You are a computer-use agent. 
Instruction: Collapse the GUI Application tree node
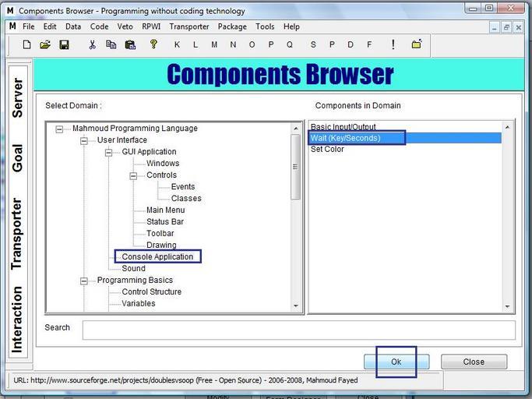click(109, 152)
